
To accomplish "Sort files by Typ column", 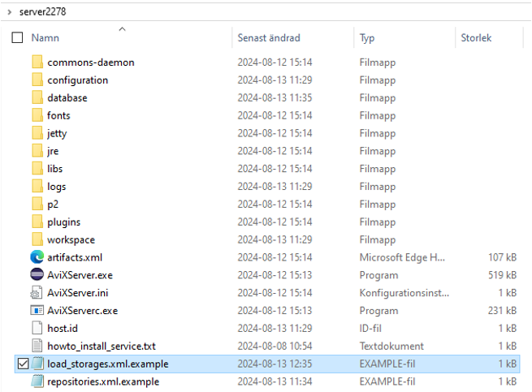I will click(367, 38).
